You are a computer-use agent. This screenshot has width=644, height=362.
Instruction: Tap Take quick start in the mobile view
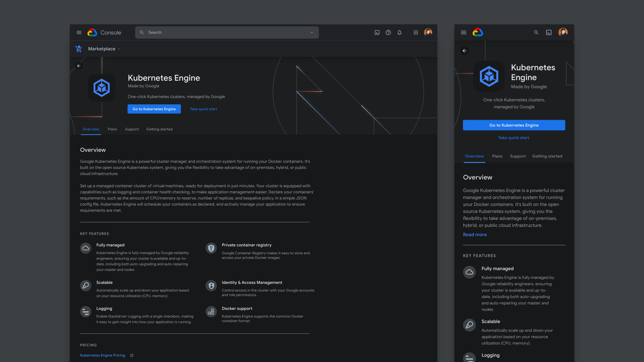click(x=513, y=138)
